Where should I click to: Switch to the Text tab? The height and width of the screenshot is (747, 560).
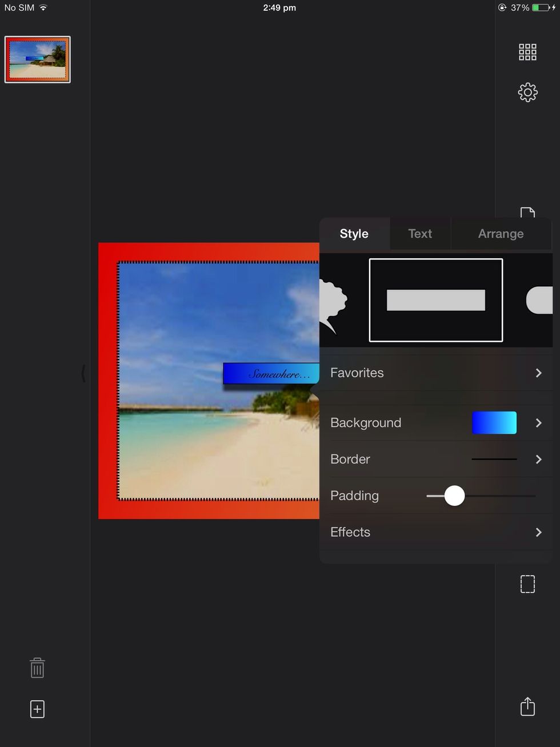click(x=420, y=234)
